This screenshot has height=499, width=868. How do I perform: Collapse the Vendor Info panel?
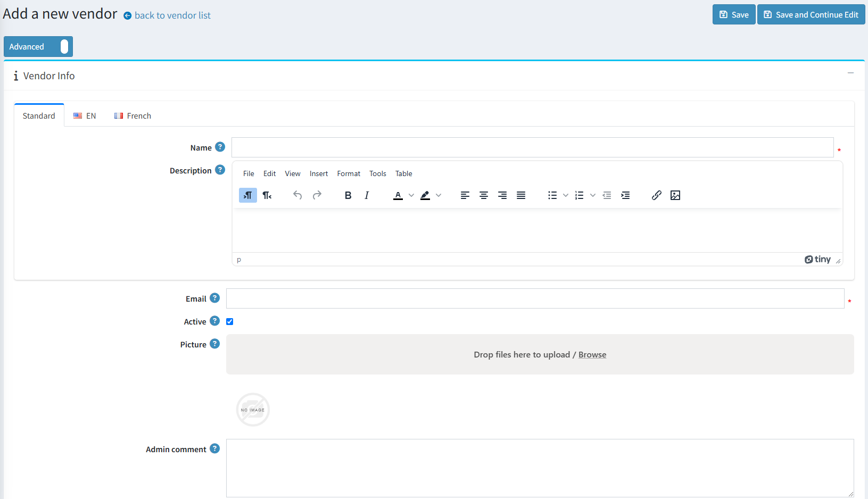[850, 73]
